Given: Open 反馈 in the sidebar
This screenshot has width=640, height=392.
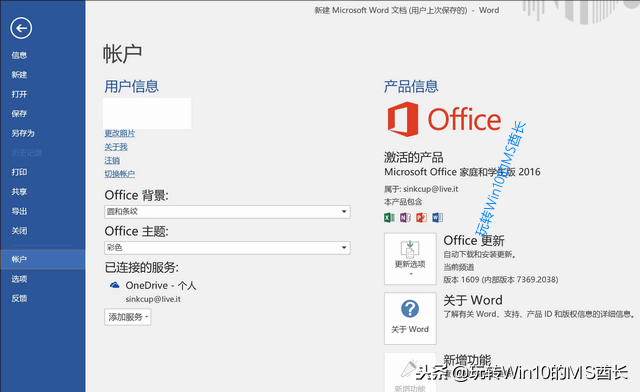Looking at the screenshot, I should pos(19,298).
